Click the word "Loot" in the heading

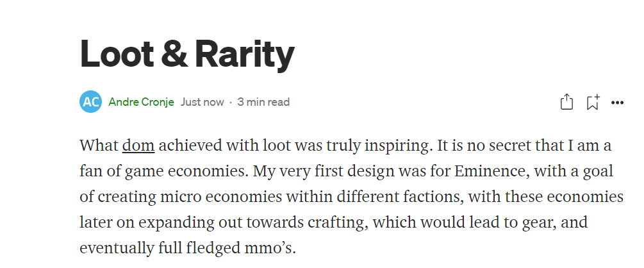tap(117, 53)
